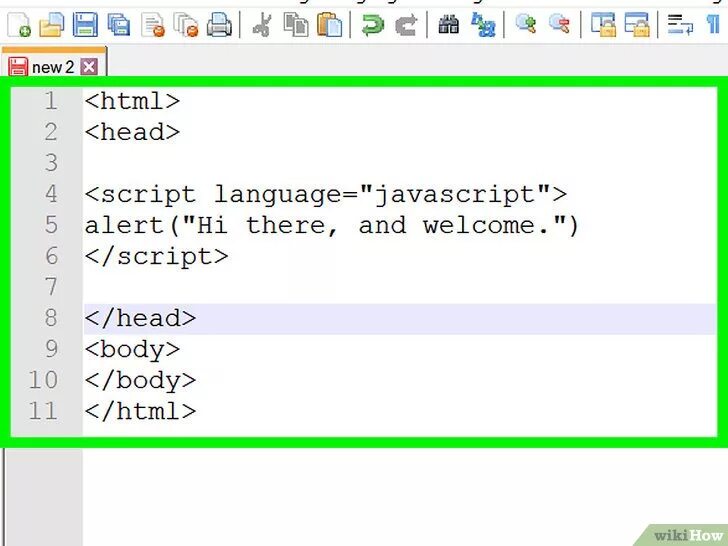Zoom in with the magnifier plus icon

(x=526, y=25)
